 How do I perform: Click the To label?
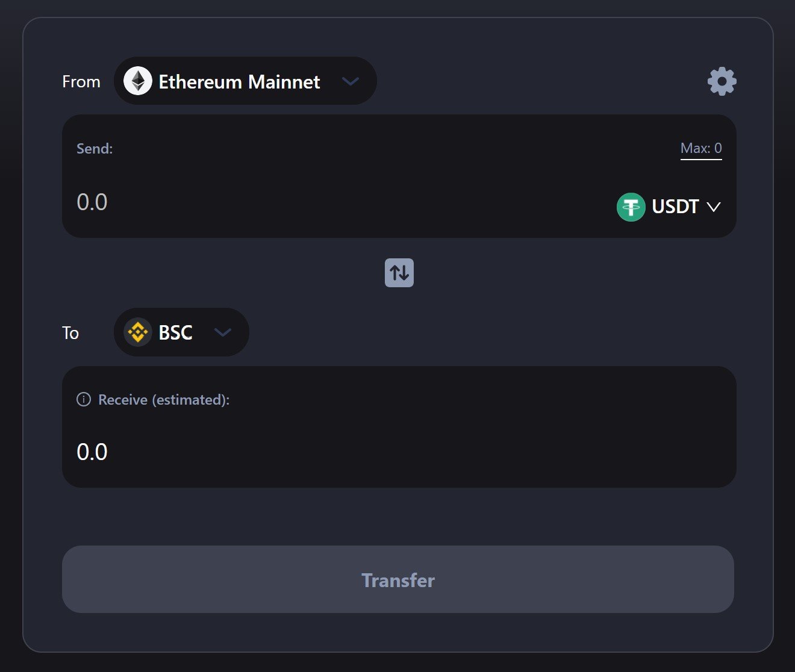pyautogui.click(x=70, y=333)
